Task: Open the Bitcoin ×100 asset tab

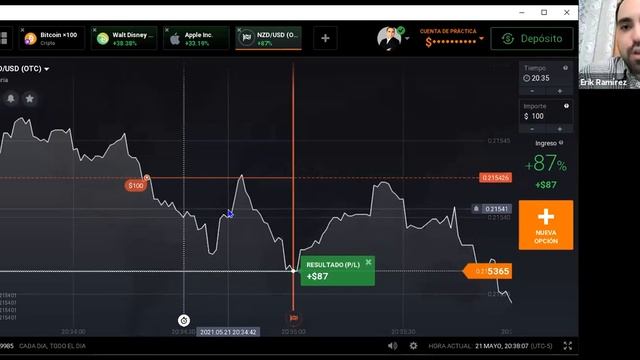Action: [x=52, y=38]
